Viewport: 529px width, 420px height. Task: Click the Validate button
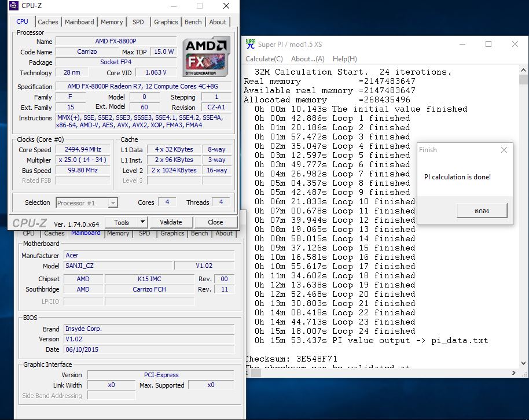[x=171, y=222]
